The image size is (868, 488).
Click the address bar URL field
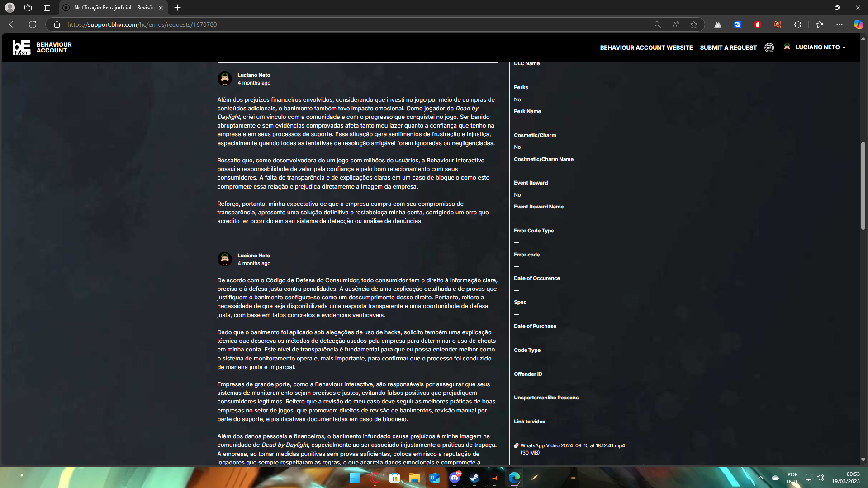[x=353, y=24]
